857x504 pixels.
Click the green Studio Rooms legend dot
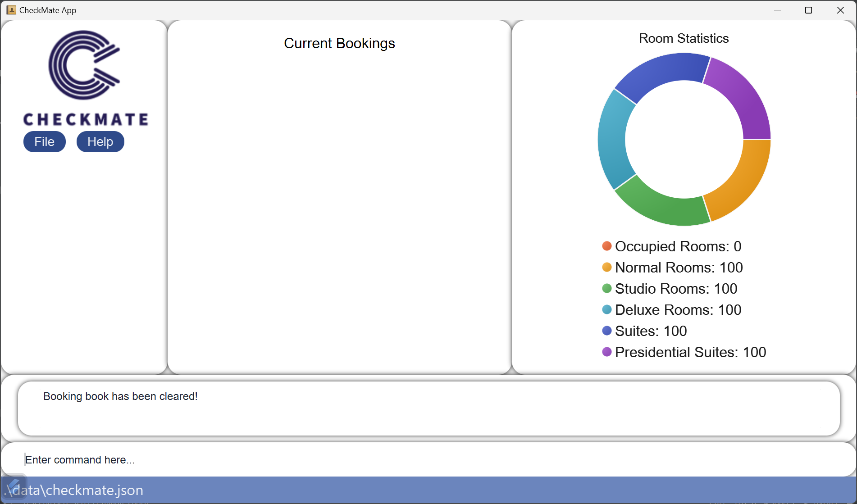click(607, 288)
